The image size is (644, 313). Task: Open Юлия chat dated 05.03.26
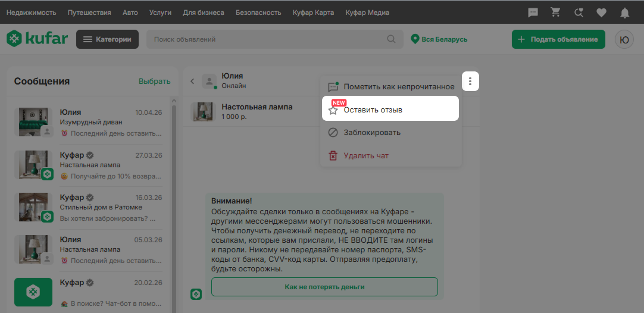pos(88,249)
